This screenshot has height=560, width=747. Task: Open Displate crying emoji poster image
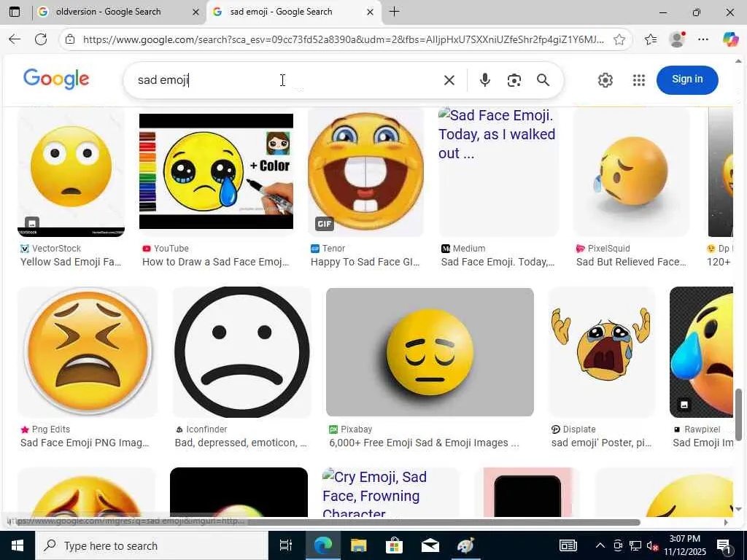602,352
